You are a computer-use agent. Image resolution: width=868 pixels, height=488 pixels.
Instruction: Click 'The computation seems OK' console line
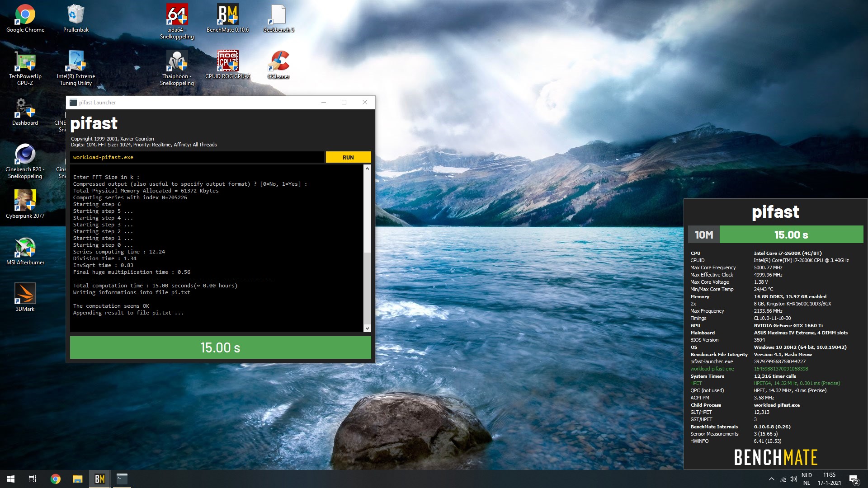111,306
